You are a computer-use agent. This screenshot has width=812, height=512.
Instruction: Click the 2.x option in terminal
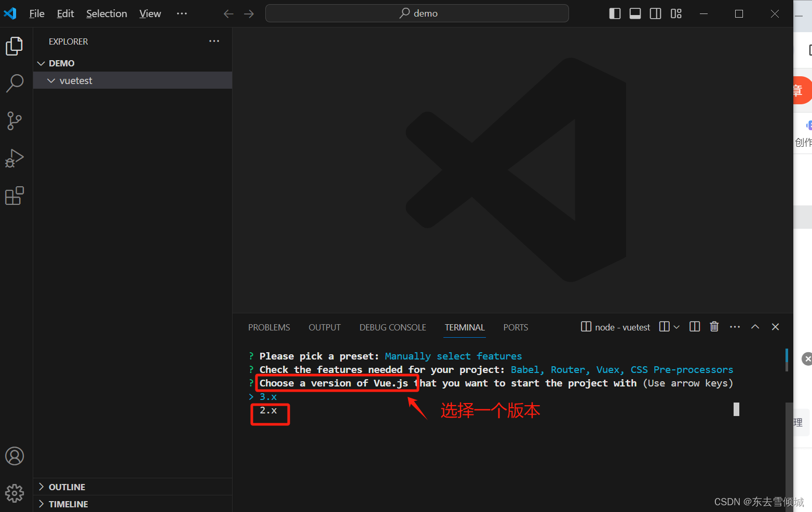268,410
